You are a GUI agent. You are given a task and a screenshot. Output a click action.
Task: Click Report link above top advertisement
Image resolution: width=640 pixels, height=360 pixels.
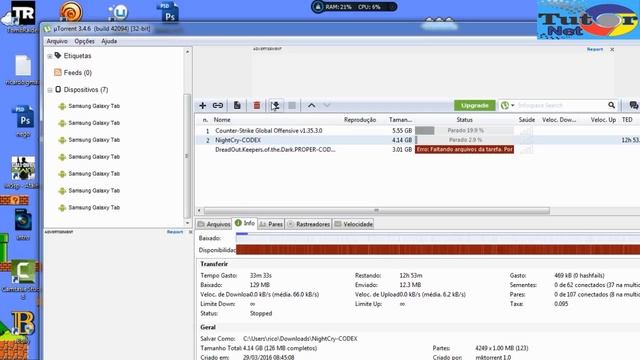pos(595,49)
